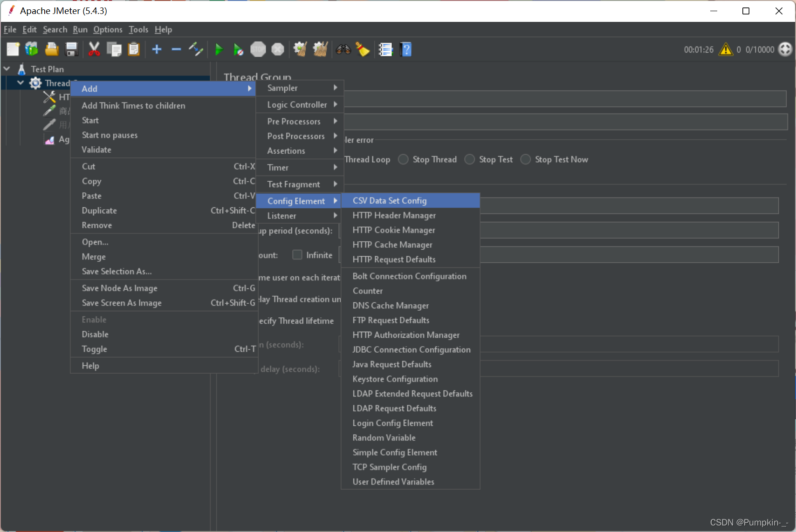Image resolution: width=796 pixels, height=532 pixels.
Task: Open the File menu
Action: tap(10, 29)
